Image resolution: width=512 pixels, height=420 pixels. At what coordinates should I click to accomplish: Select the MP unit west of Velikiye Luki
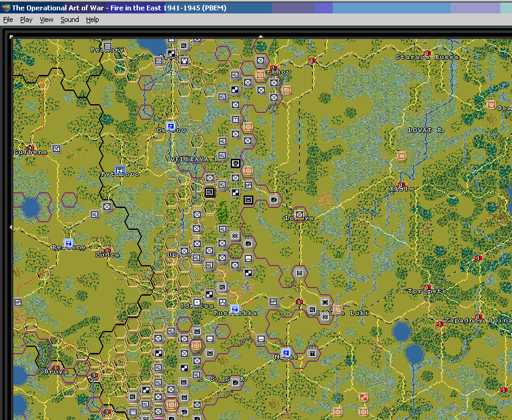(x=273, y=302)
